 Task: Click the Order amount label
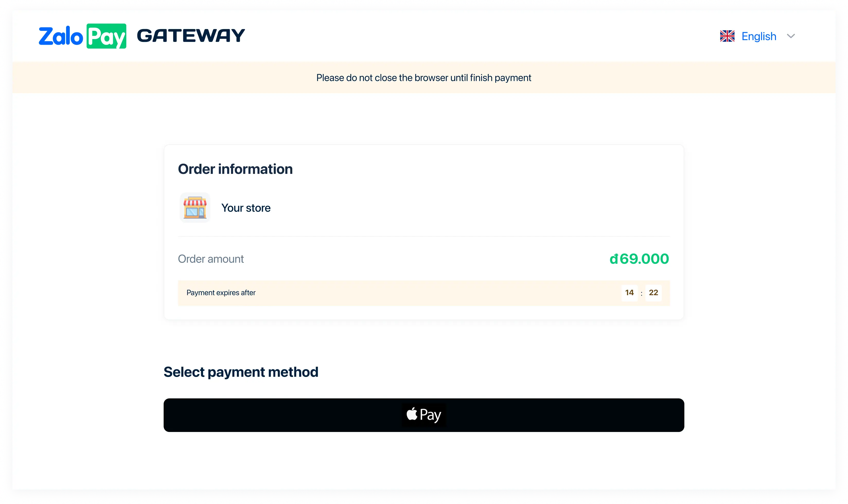click(x=211, y=259)
